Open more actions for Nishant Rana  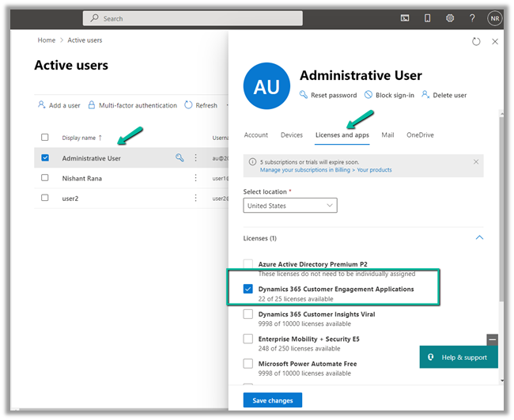pyautogui.click(x=195, y=178)
